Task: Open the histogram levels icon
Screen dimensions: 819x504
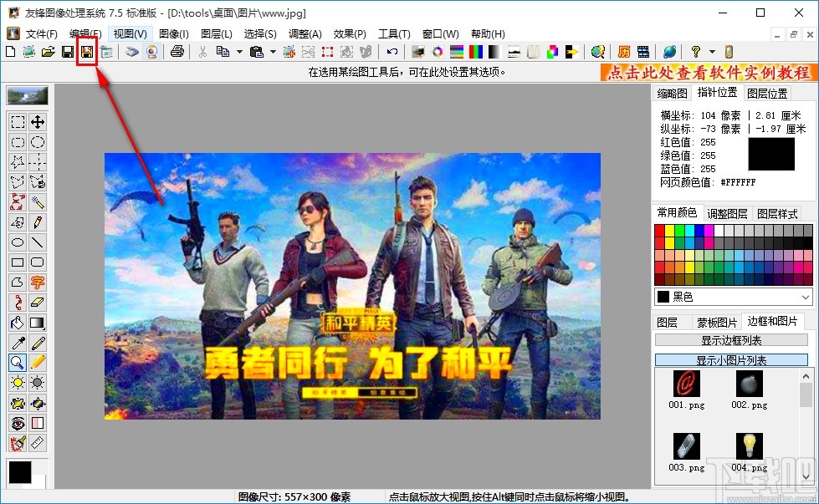Action: point(514,52)
